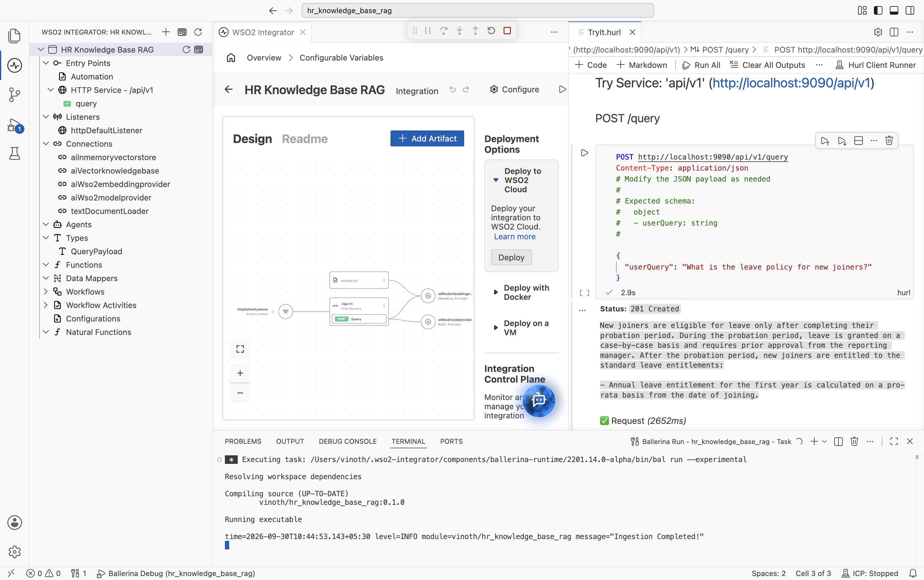Refresh the project tree in the sidebar header
The height and width of the screenshot is (580, 924).
[x=198, y=32]
